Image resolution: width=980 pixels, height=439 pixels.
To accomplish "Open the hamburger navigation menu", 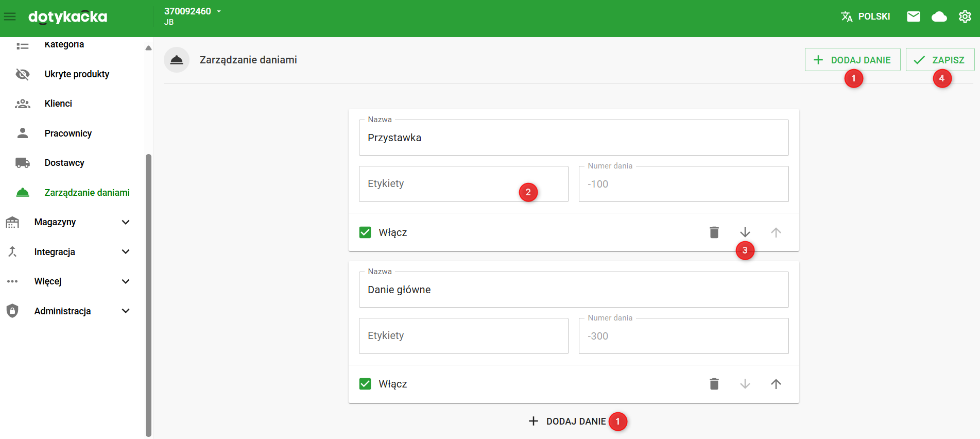I will click(x=10, y=17).
